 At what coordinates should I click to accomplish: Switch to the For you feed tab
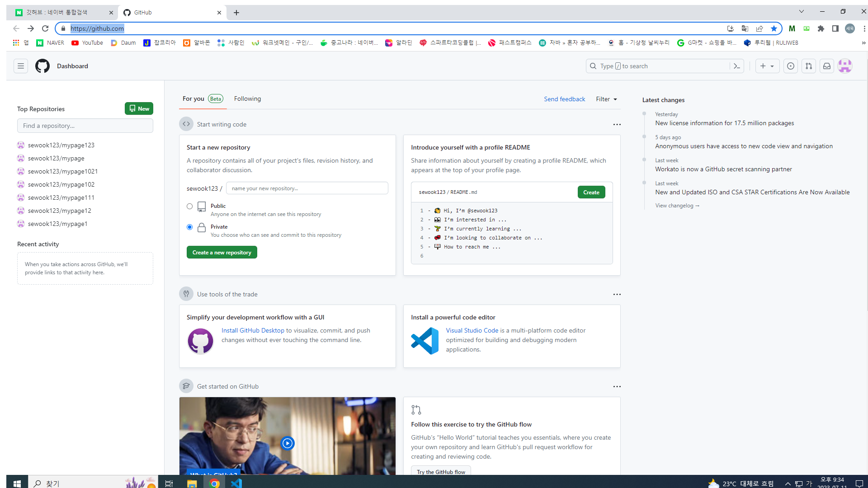click(203, 99)
